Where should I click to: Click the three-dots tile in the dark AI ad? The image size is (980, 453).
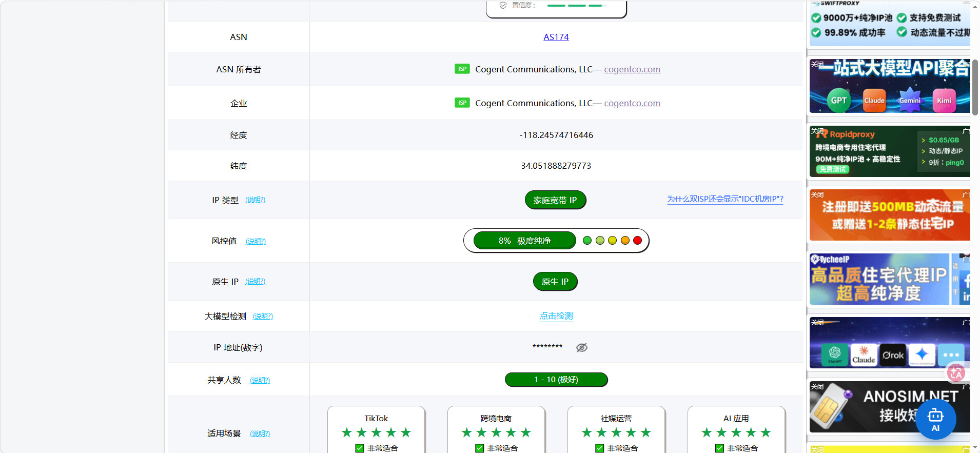point(951,354)
